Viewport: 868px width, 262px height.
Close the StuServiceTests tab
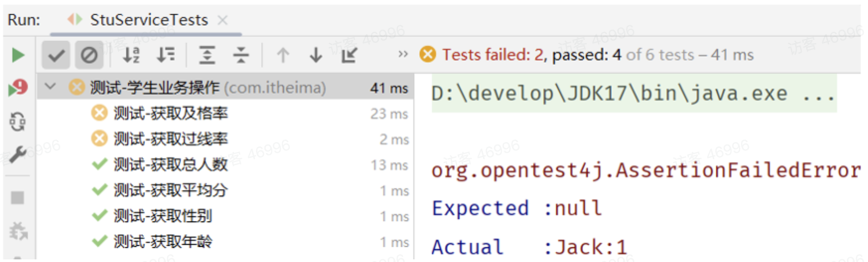[223, 20]
